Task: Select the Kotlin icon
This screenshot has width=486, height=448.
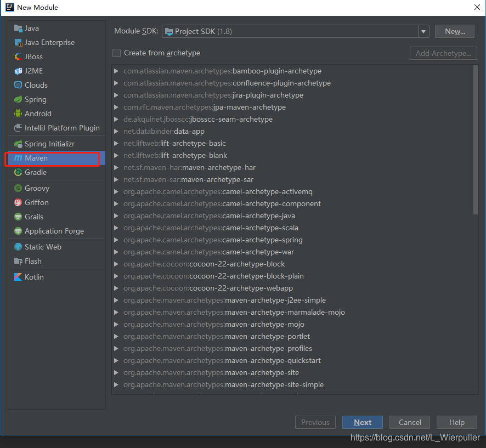Action: tap(18, 277)
